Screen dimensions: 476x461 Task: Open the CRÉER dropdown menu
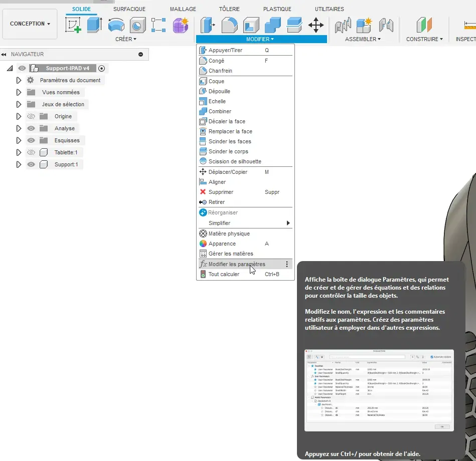click(x=126, y=39)
